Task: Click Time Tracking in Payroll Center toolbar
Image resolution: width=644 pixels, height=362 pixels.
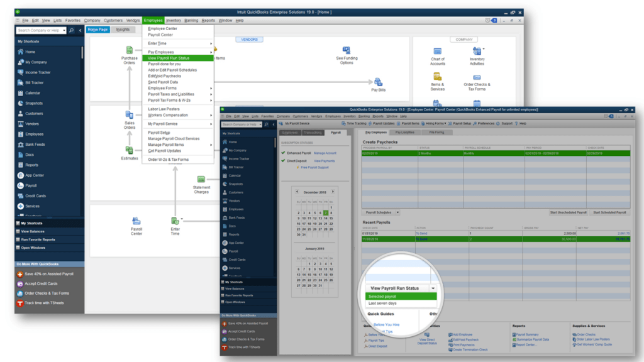Action: 353,124
